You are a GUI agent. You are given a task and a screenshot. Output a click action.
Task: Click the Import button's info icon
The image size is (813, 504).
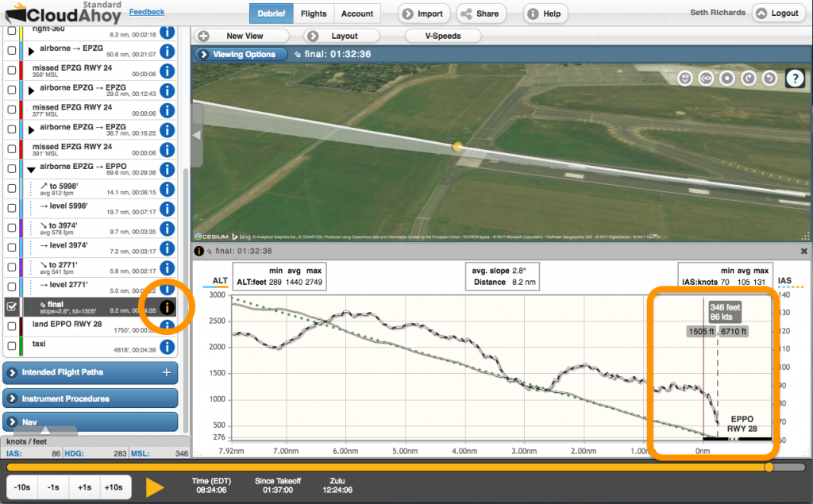[407, 13]
